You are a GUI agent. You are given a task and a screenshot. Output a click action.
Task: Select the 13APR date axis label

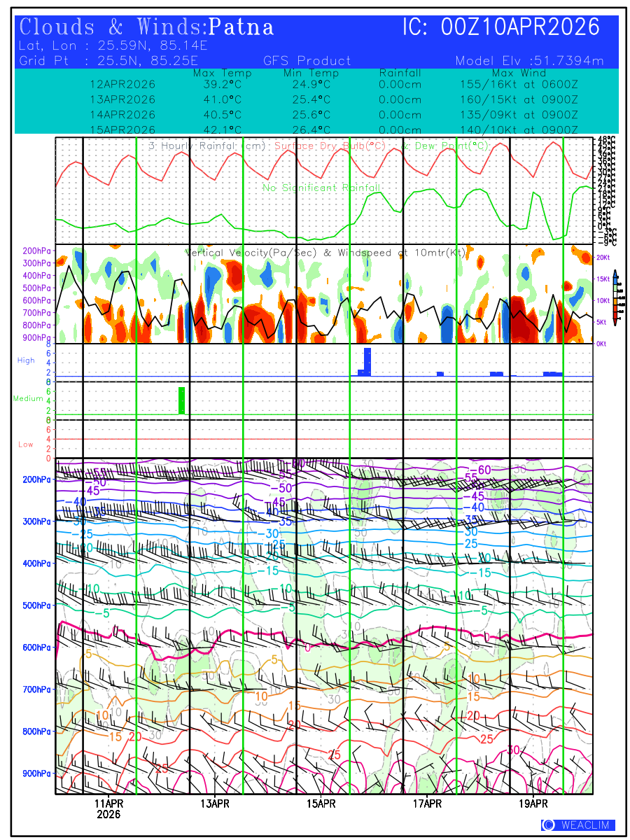point(215,803)
